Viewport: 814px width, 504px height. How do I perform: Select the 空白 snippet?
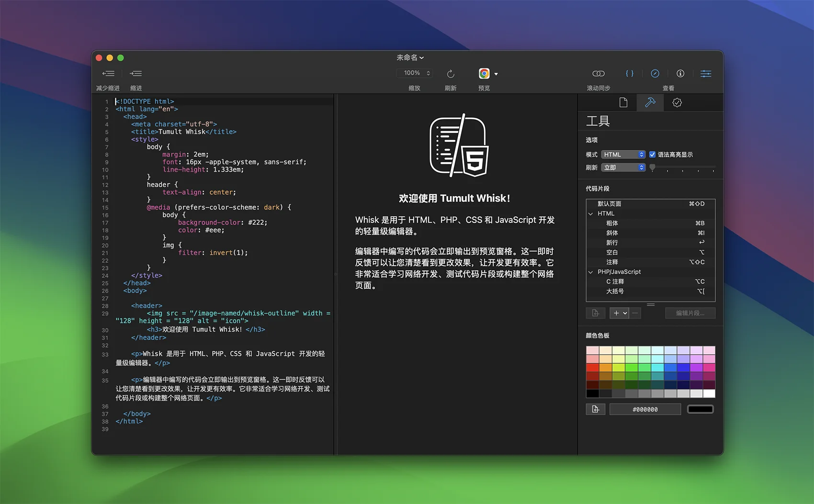[x=650, y=252]
